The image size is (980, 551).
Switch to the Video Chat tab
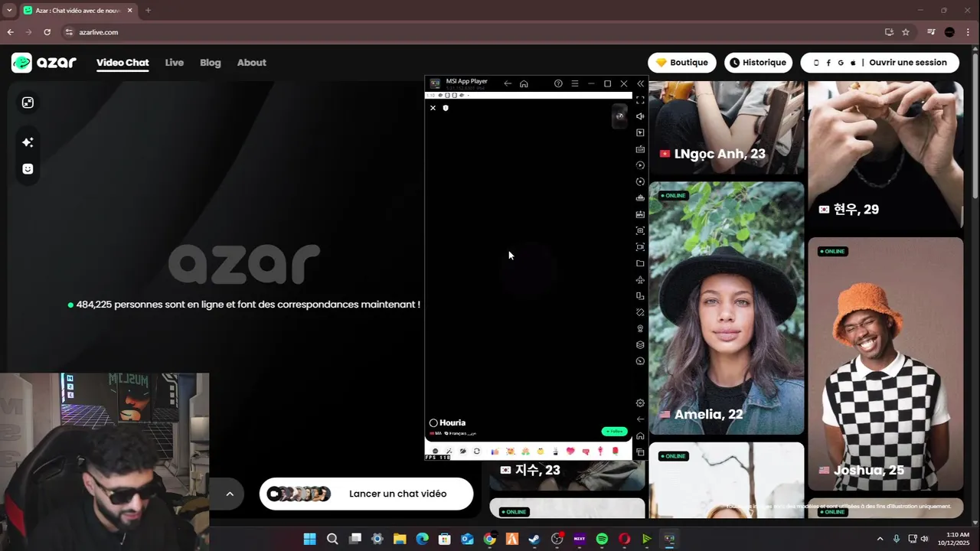(x=122, y=63)
